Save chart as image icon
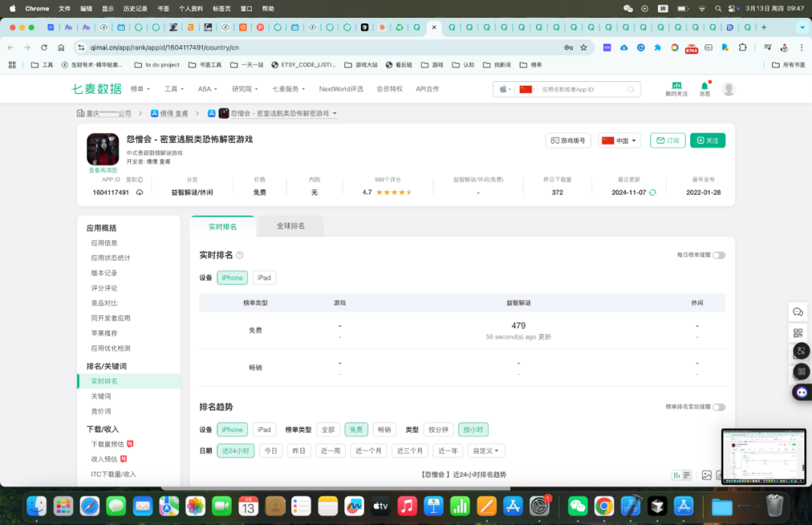 (706, 475)
